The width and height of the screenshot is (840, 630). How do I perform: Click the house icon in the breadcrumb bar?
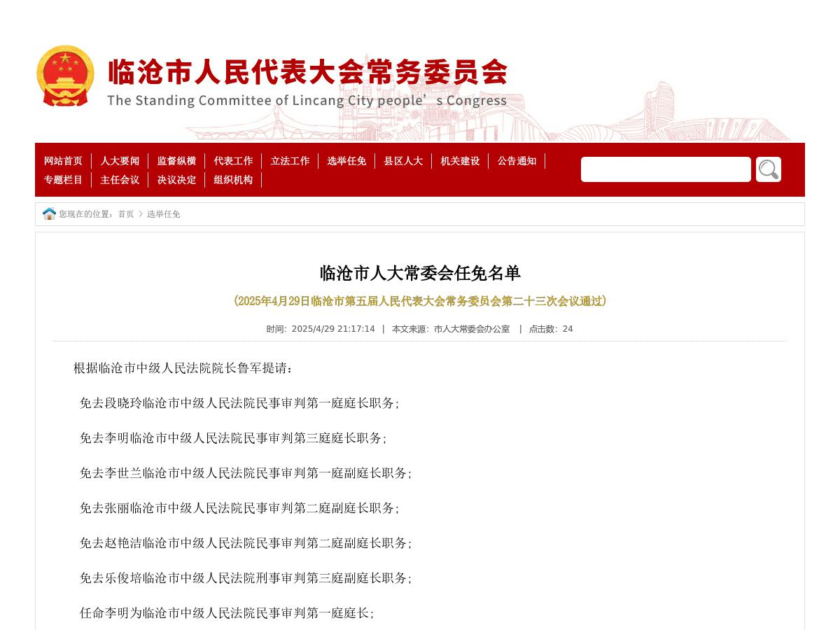[49, 213]
